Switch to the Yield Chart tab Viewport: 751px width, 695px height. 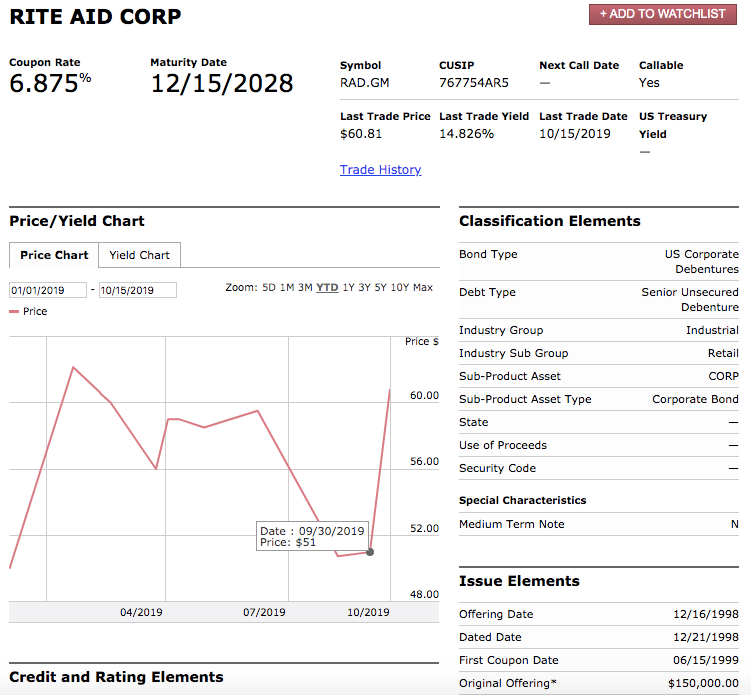[139, 255]
